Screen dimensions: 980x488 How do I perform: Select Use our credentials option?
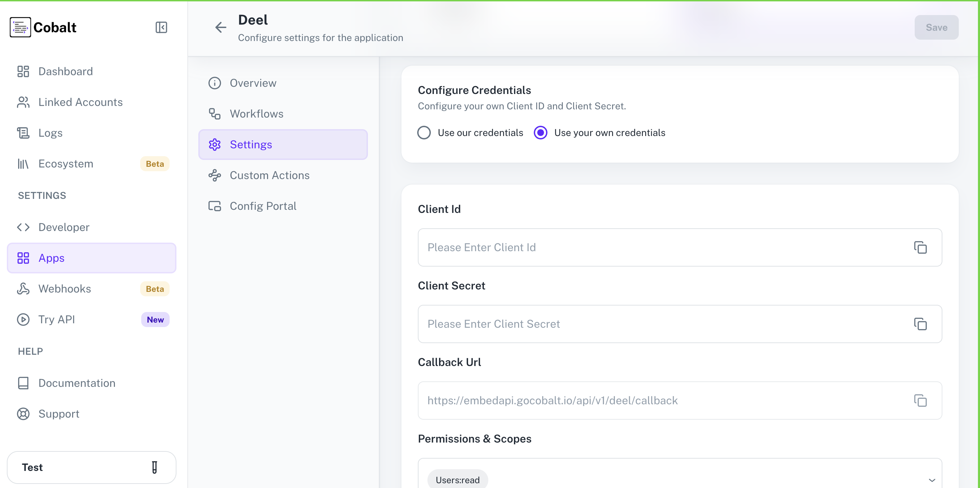click(424, 132)
